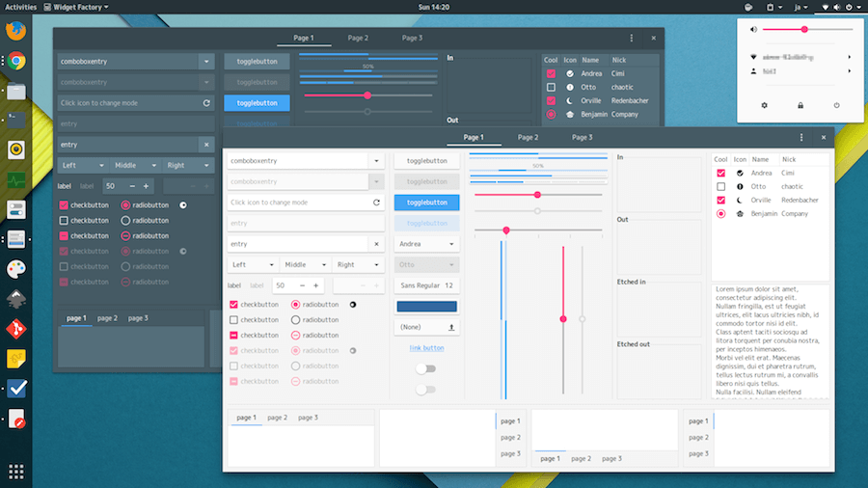This screenshot has height=488, width=868.
Task: Launch Chrome from the dock
Action: click(x=16, y=61)
